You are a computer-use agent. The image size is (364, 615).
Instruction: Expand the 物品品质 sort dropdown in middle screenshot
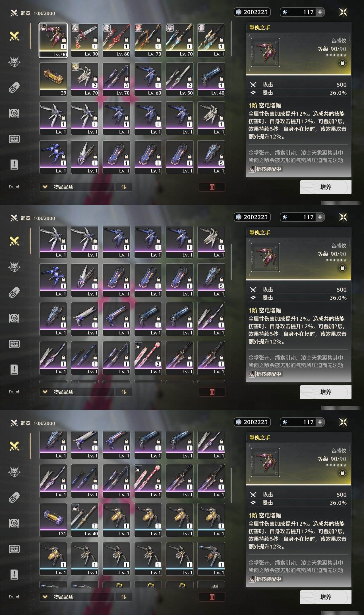76,392
